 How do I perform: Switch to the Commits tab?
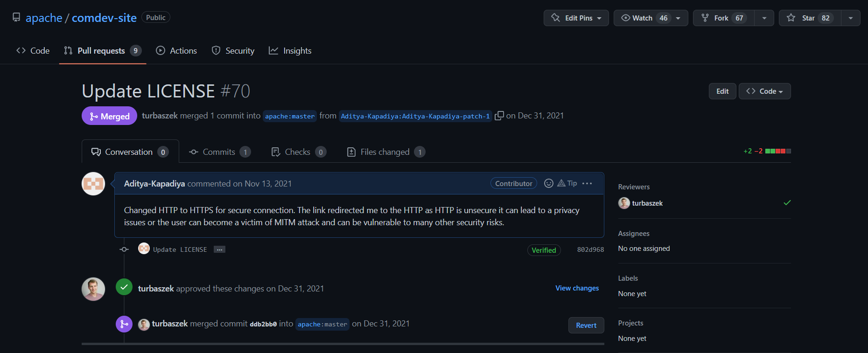[220, 152]
